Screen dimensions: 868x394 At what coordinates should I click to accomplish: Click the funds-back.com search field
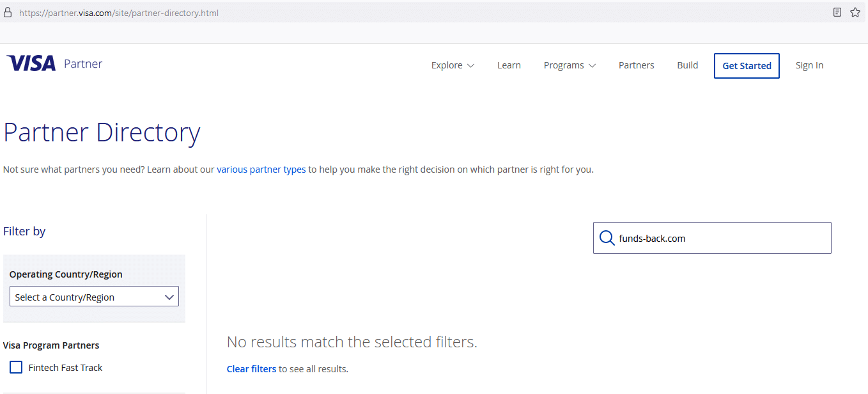pyautogui.click(x=712, y=238)
